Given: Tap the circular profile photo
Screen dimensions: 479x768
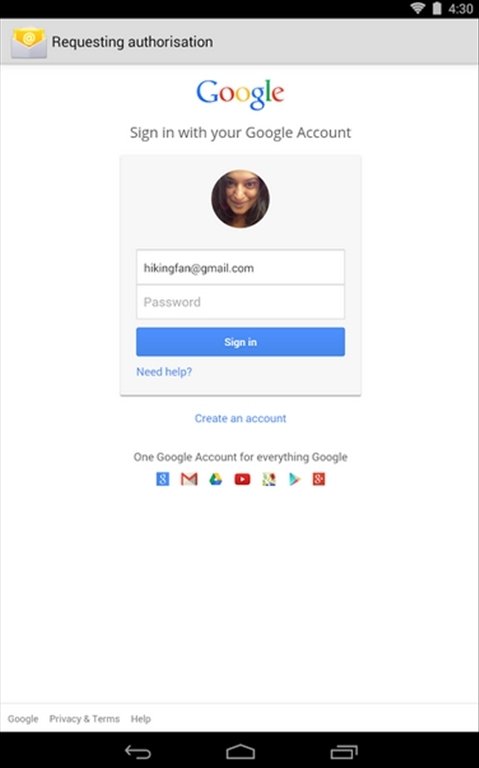Looking at the screenshot, I should [240, 199].
